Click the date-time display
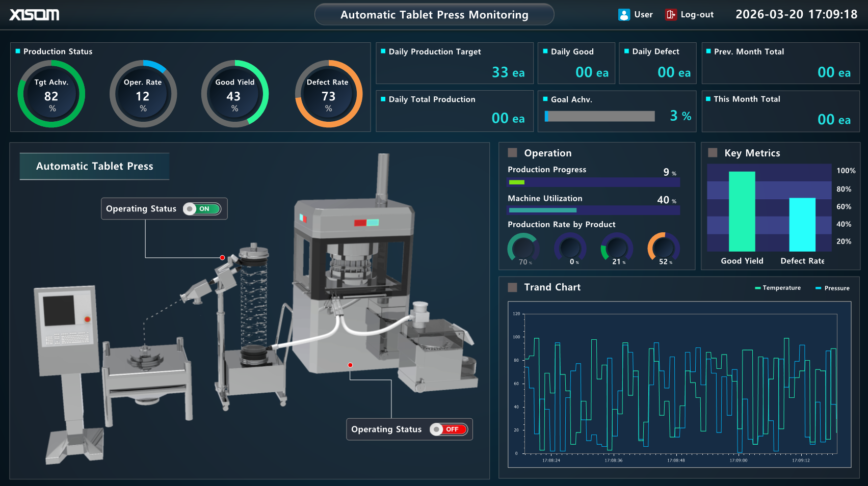The image size is (868, 486). [796, 14]
